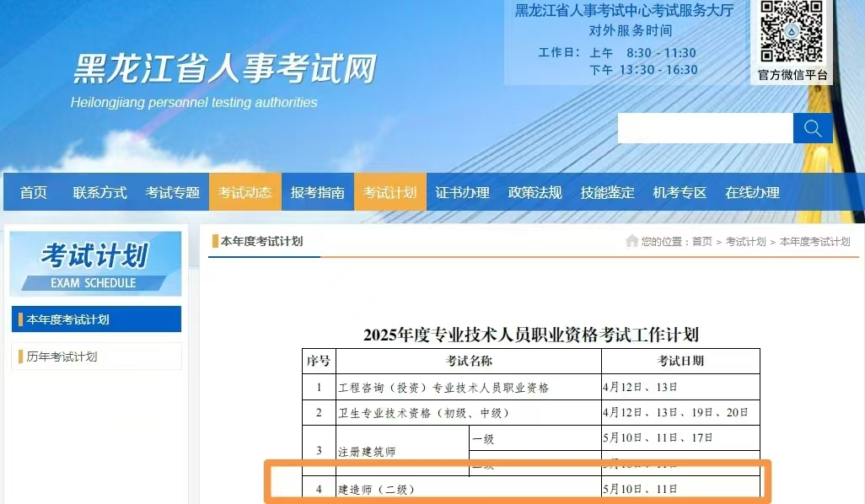Open the 联系方式 menu item
Image resolution: width=865 pixels, height=504 pixels.
click(99, 192)
